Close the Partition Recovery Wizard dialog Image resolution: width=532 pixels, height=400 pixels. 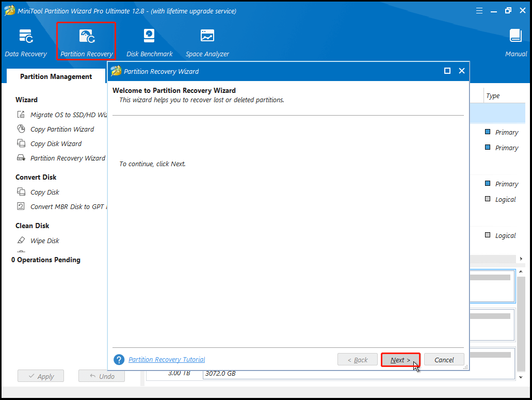(462, 71)
